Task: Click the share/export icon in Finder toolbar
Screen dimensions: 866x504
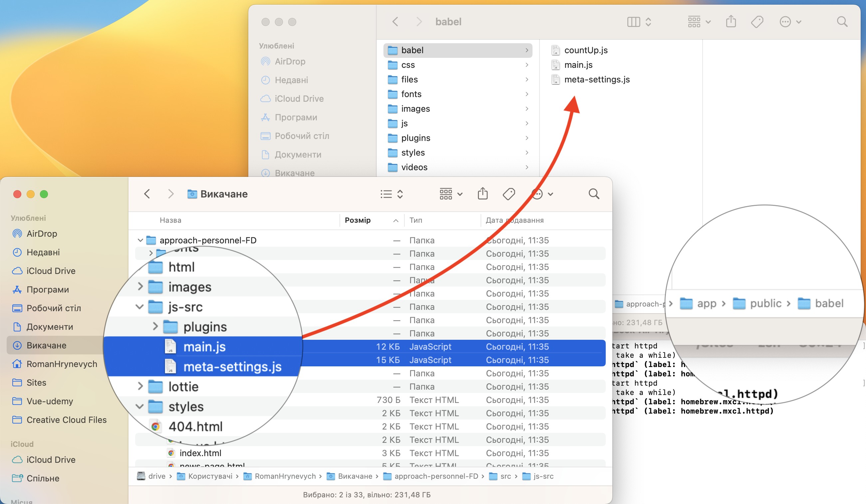Action: tap(483, 193)
